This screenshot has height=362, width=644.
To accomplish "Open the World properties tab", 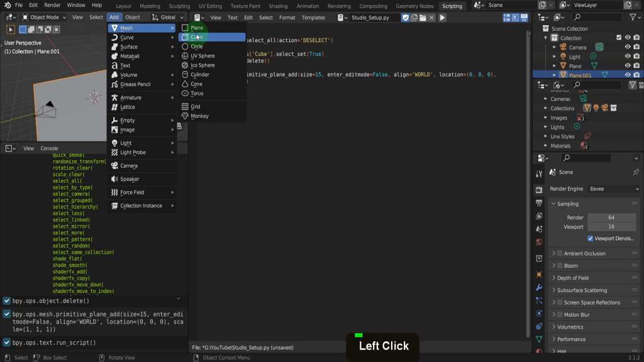I will point(539,242).
